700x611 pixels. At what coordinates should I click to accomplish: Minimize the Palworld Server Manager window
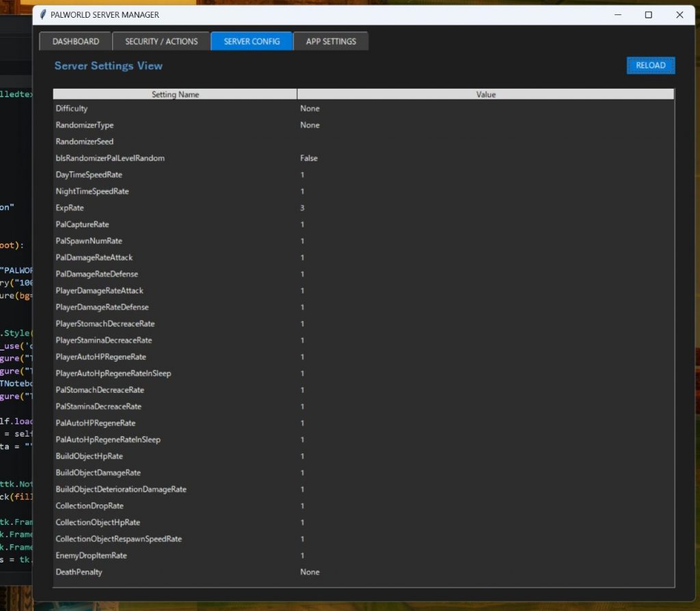pyautogui.click(x=618, y=15)
